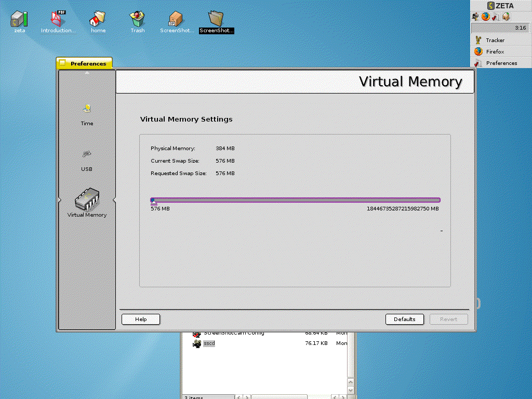Select the Time preferences icon

click(x=87, y=110)
